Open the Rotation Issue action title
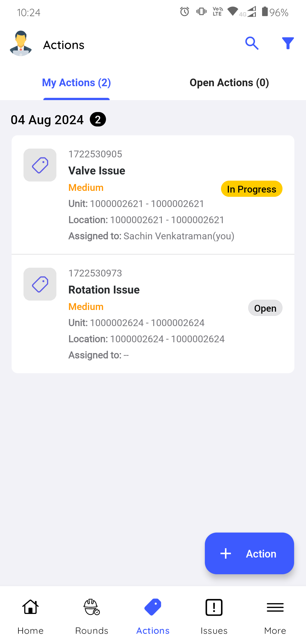 (x=104, y=290)
